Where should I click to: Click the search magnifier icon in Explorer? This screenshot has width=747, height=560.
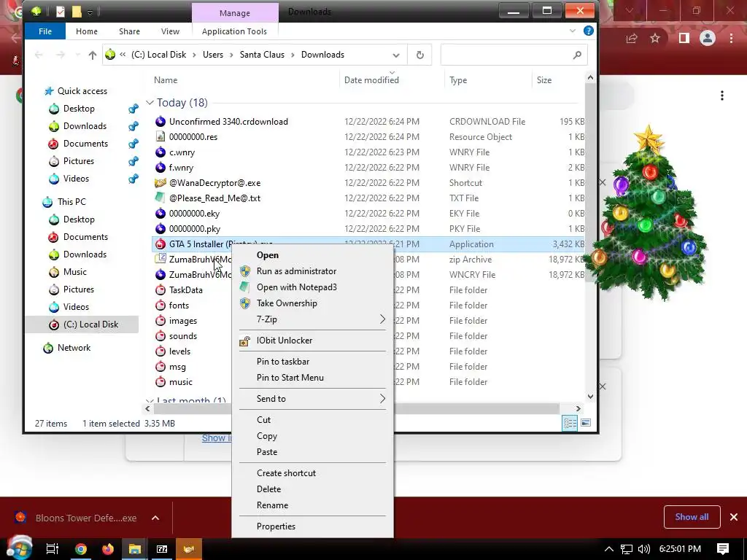pyautogui.click(x=577, y=55)
